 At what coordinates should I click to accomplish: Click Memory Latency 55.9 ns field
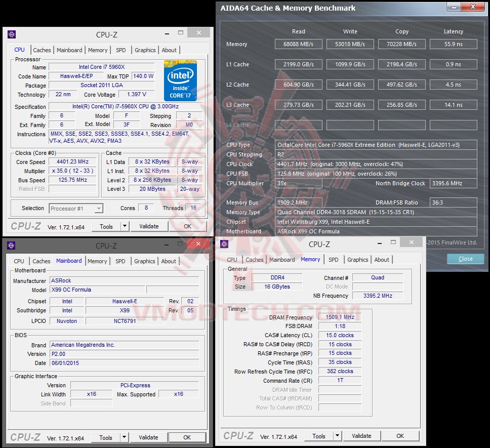pyautogui.click(x=454, y=44)
